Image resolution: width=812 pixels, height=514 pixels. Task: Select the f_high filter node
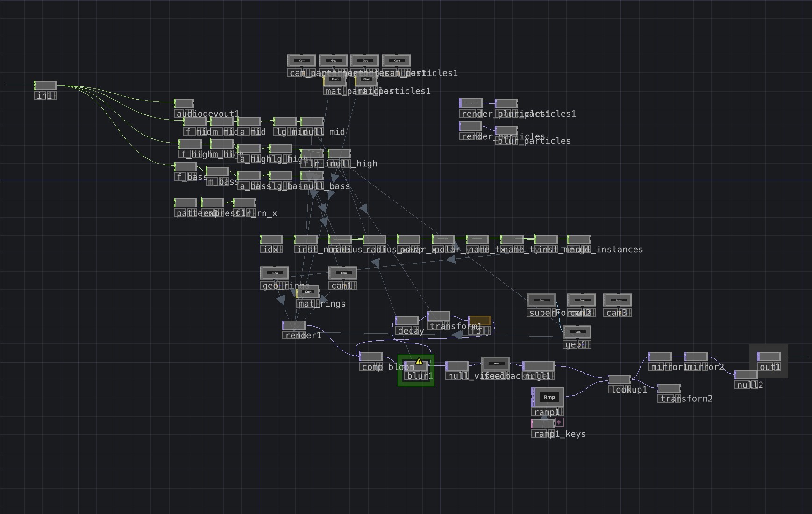(x=190, y=144)
